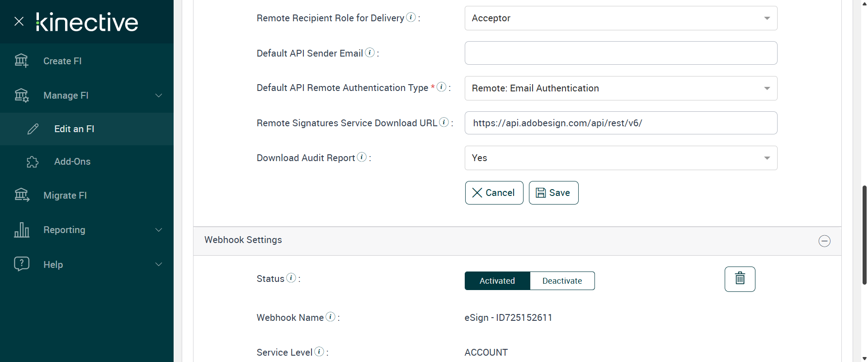The width and height of the screenshot is (868, 362).
Task: Delete webhook using the trash icon
Action: click(740, 279)
